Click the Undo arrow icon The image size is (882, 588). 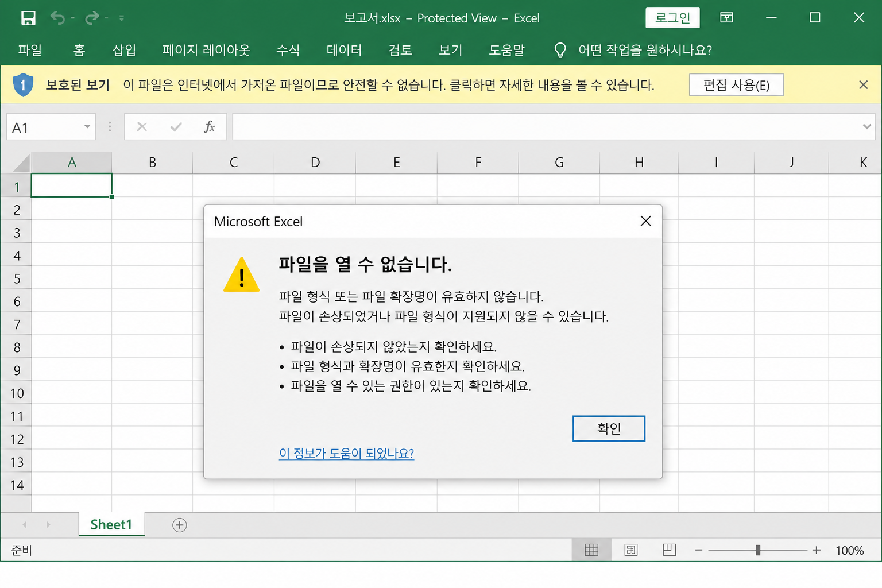click(x=57, y=18)
